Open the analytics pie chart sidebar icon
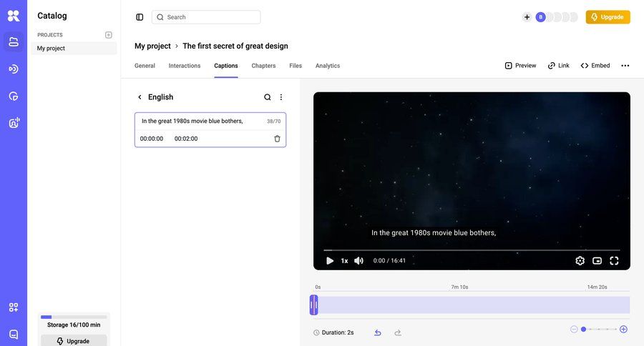The width and height of the screenshot is (644, 346). [14, 97]
